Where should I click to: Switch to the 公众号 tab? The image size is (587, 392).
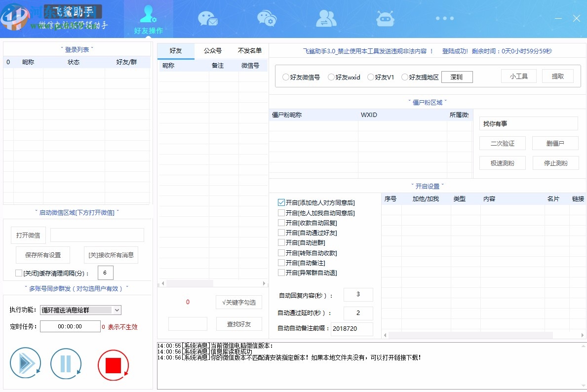click(213, 50)
